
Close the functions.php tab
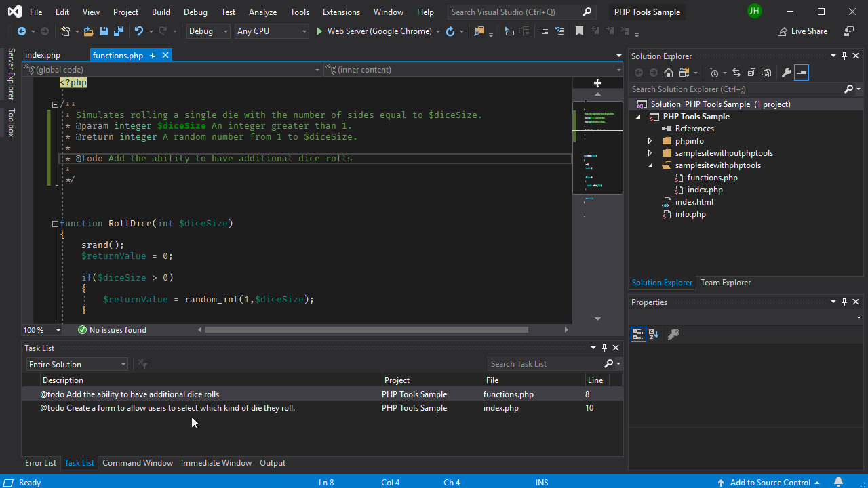point(165,56)
